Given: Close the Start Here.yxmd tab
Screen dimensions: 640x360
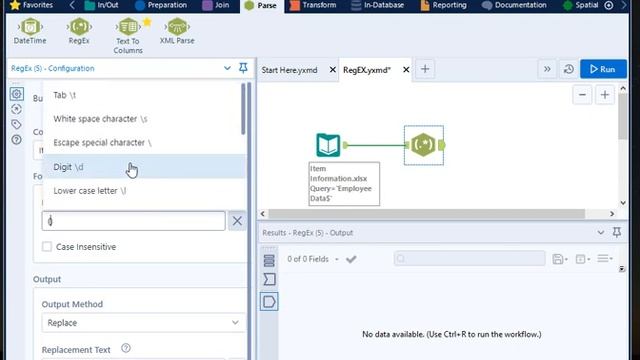Looking at the screenshot, I should 333,70.
